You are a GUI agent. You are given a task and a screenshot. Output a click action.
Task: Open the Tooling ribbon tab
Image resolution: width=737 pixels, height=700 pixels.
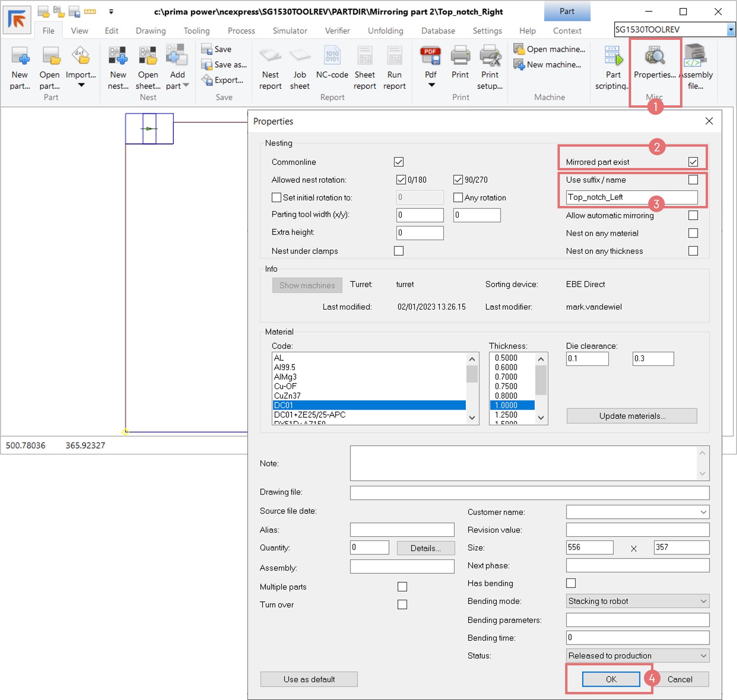197,31
